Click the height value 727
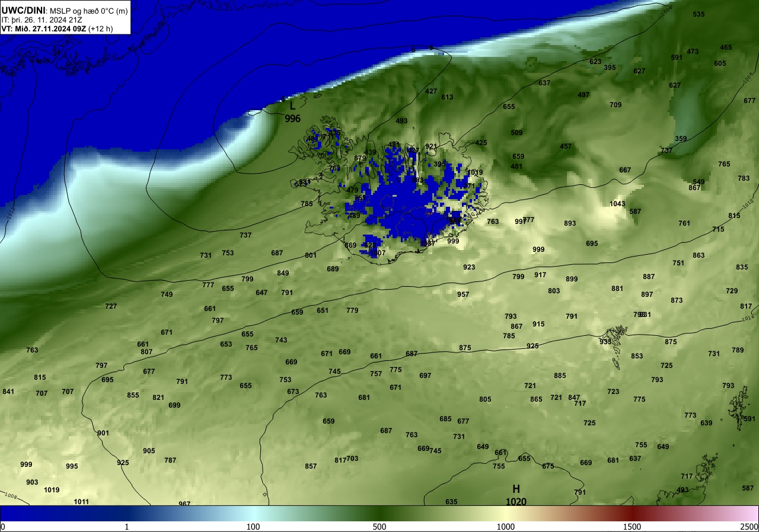Screen dimensions: 759x532 111,307
